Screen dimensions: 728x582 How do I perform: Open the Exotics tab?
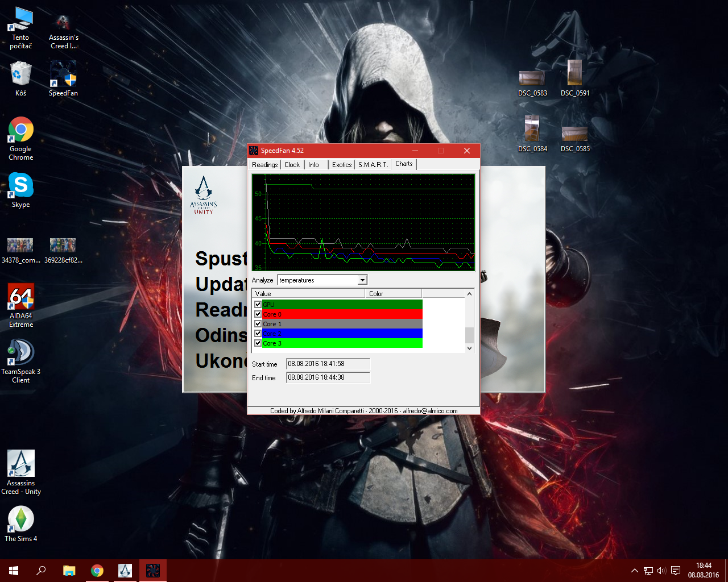[342, 165]
